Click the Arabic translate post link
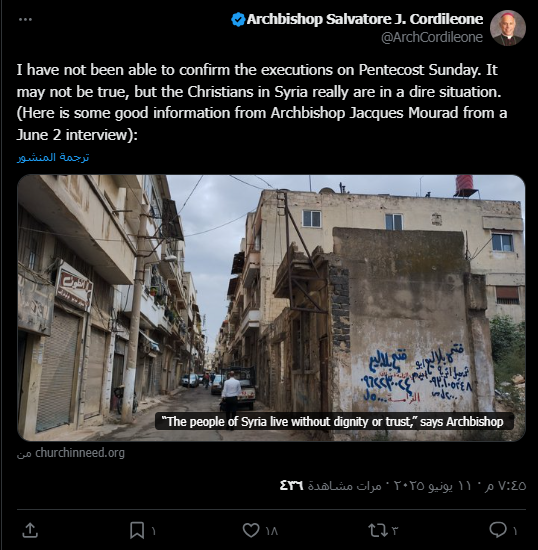 coord(53,157)
